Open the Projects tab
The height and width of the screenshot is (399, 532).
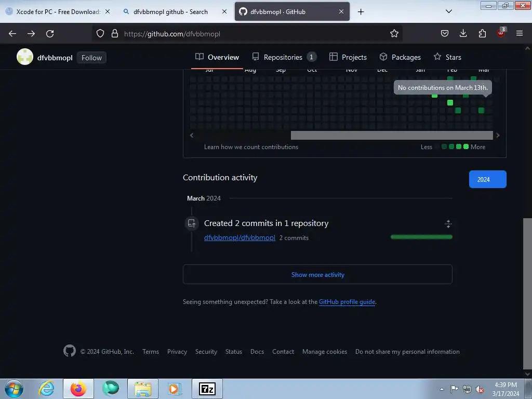click(348, 57)
